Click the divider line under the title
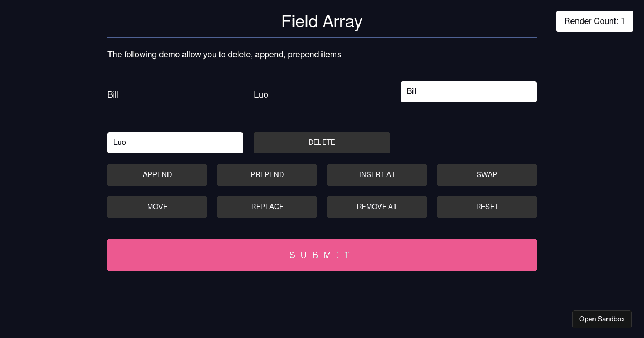Image resolution: width=644 pixels, height=338 pixels. coord(321,36)
